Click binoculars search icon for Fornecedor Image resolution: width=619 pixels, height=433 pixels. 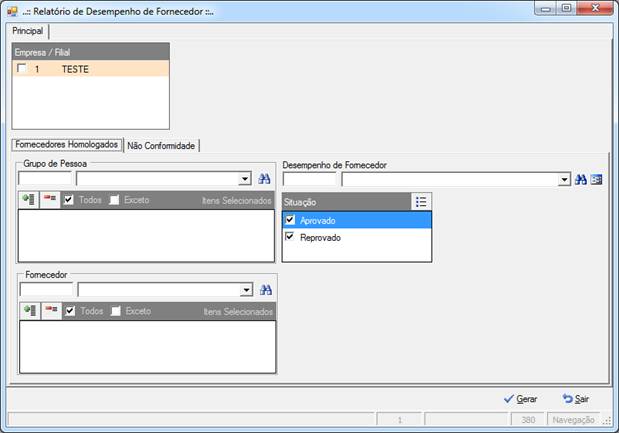[266, 290]
